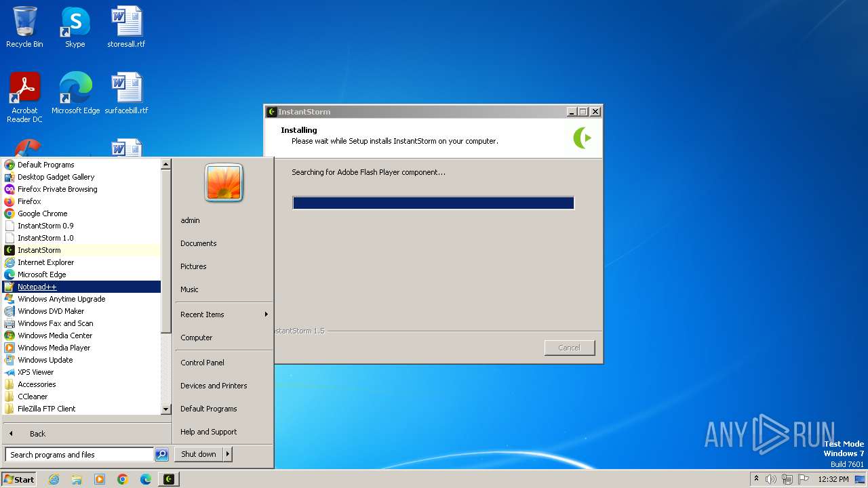Open Computer from Start menu

[224, 338]
